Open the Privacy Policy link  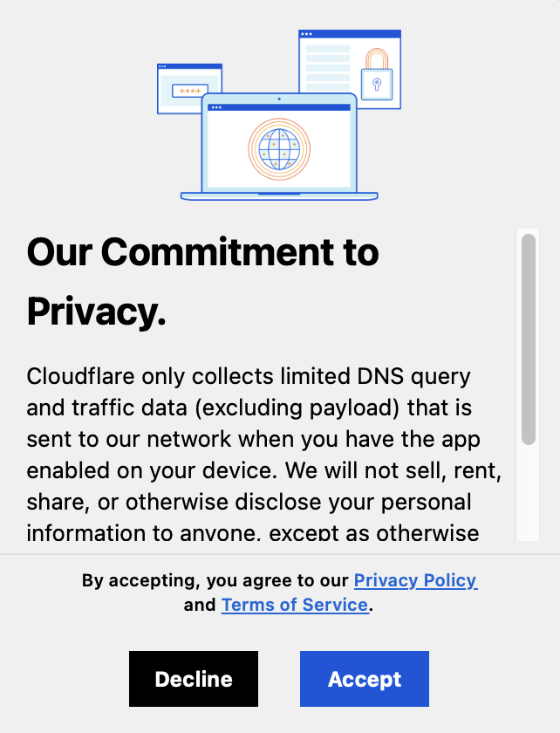415,580
